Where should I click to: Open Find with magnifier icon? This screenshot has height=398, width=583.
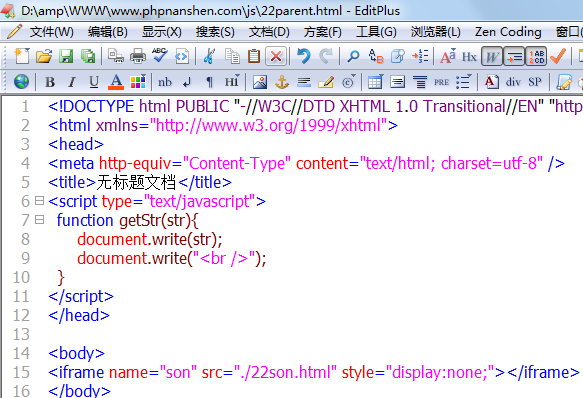[x=353, y=56]
